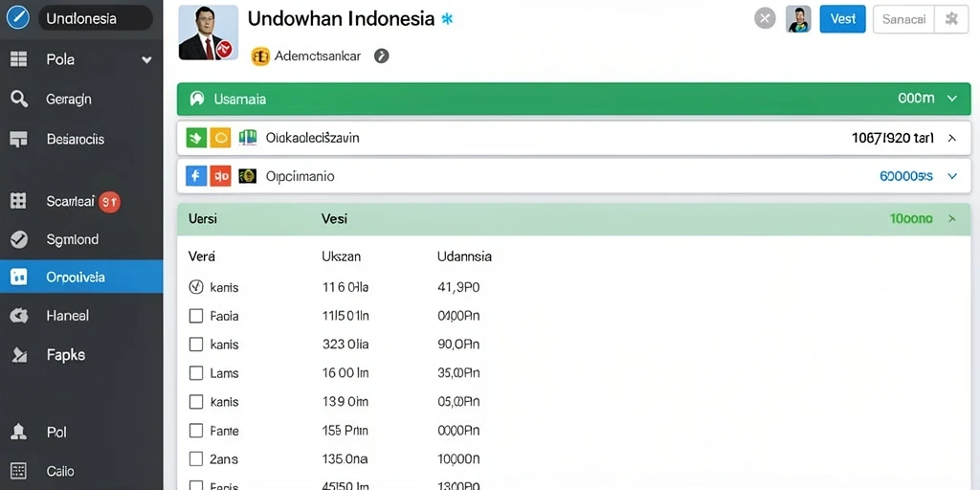The image size is (980, 490).
Task: Click the Facebook icon in Opcimanio row
Action: point(196,176)
